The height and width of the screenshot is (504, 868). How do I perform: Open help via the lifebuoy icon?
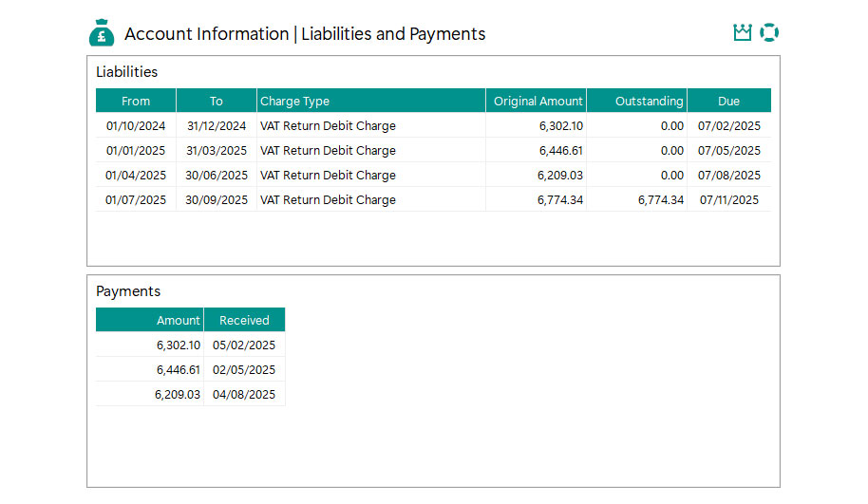coord(769,33)
